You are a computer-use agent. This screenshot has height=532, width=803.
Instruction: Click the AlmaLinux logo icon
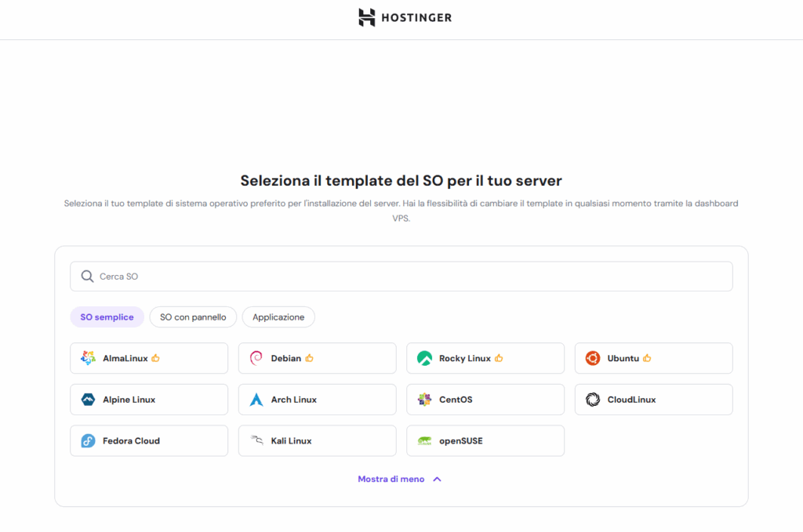[88, 358]
